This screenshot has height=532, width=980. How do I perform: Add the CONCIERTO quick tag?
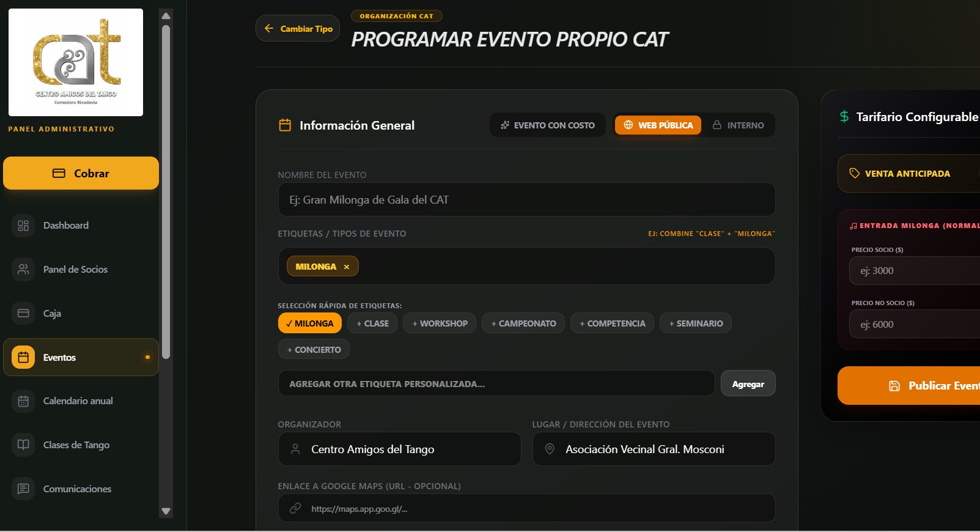point(314,349)
